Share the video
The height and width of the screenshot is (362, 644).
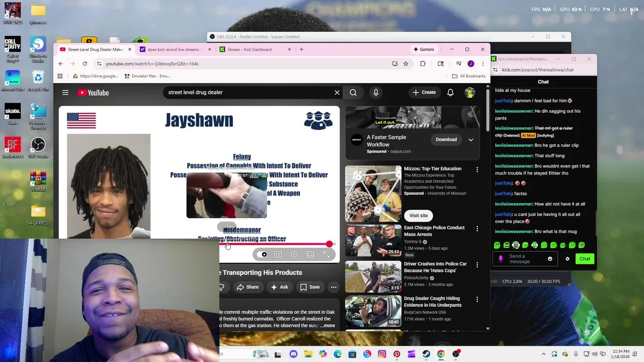click(248, 287)
